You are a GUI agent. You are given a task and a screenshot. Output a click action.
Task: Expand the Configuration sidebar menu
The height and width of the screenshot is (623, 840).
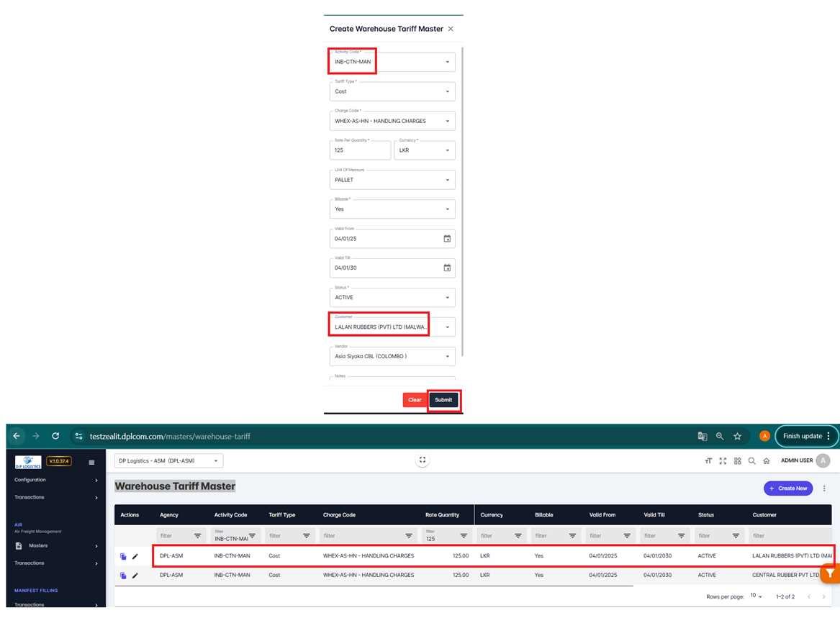[55, 480]
